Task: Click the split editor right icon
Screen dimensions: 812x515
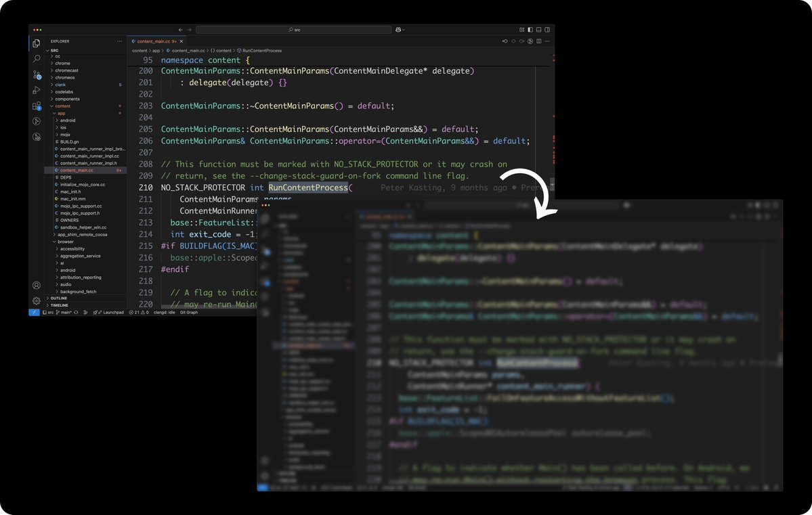Action: click(x=538, y=41)
